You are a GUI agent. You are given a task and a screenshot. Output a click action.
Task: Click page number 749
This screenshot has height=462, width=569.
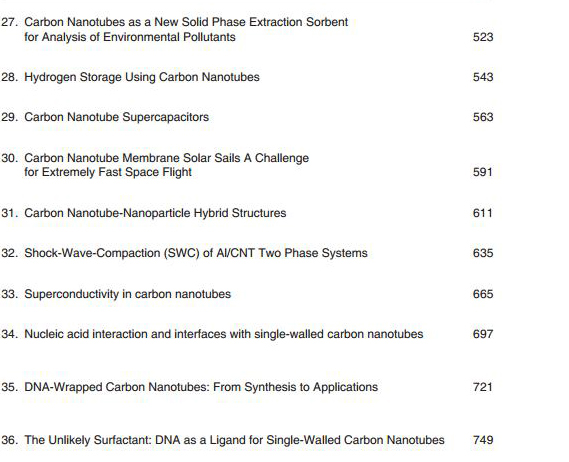[x=483, y=440]
